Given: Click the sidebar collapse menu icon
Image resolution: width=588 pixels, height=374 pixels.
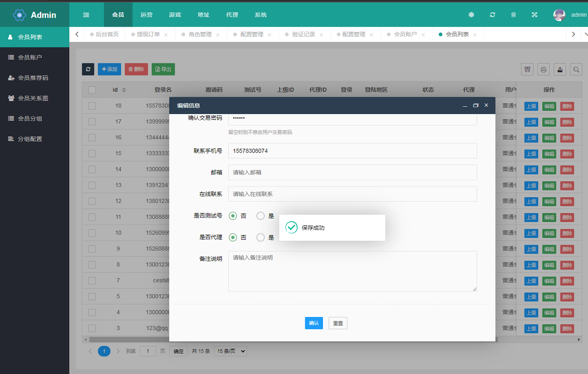Looking at the screenshot, I should pyautogui.click(x=86, y=15).
